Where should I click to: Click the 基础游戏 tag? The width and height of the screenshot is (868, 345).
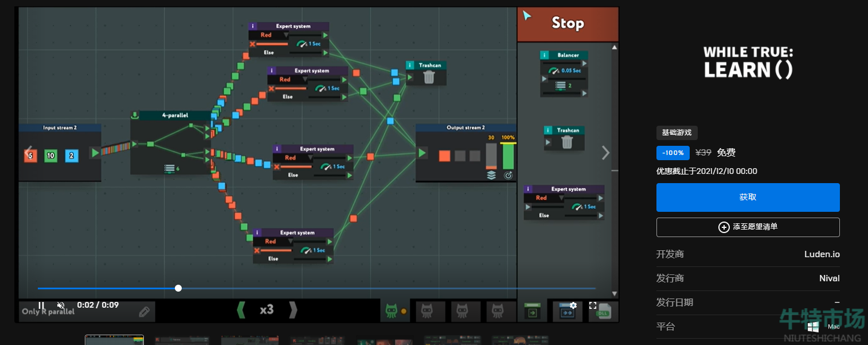pyautogui.click(x=677, y=133)
